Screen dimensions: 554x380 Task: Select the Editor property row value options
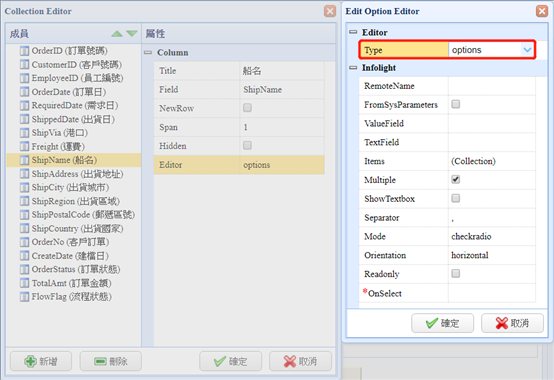(x=282, y=165)
